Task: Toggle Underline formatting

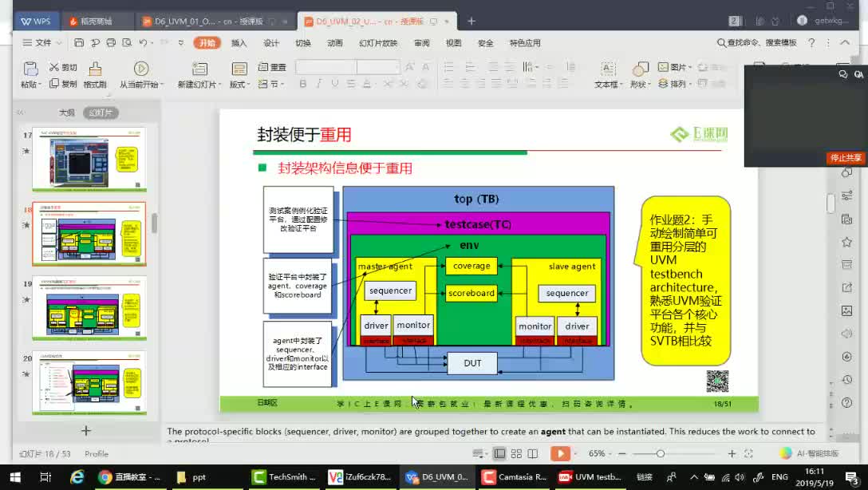Action: (335, 84)
